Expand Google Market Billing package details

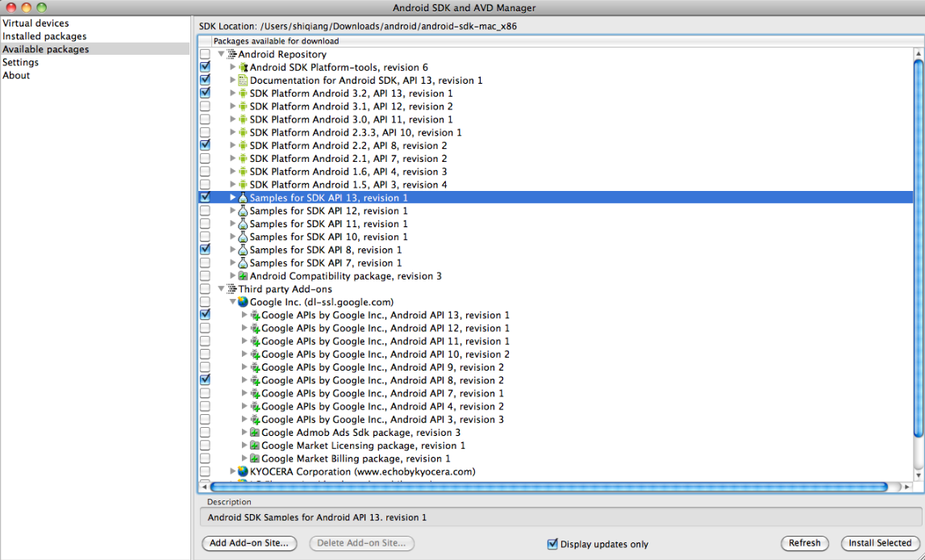[245, 458]
